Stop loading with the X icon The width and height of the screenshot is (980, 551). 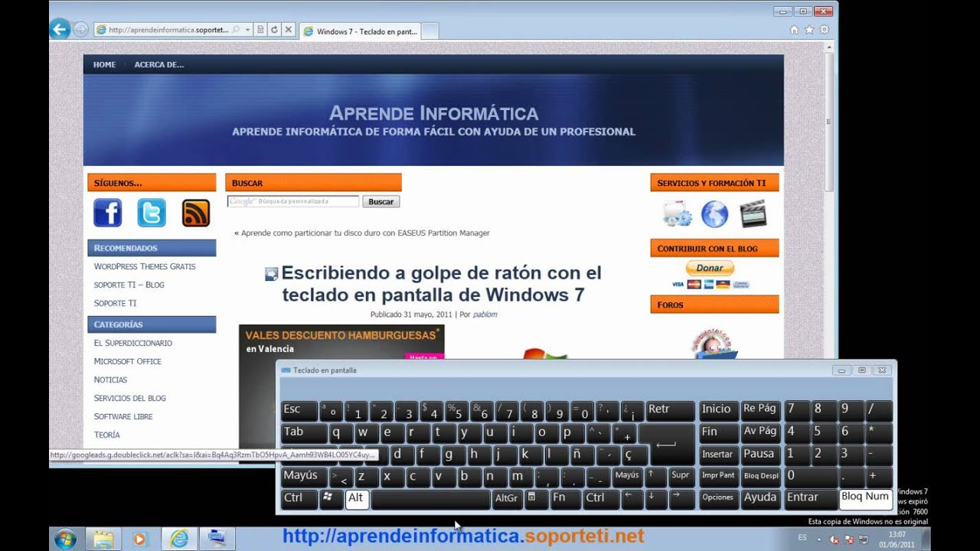(x=288, y=30)
